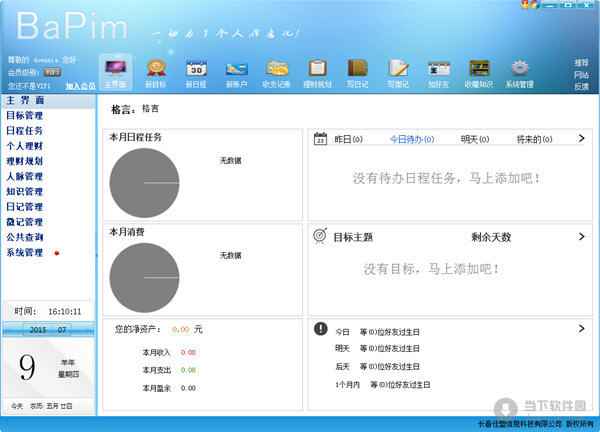Click the 反馈 link at top right

tap(581, 87)
